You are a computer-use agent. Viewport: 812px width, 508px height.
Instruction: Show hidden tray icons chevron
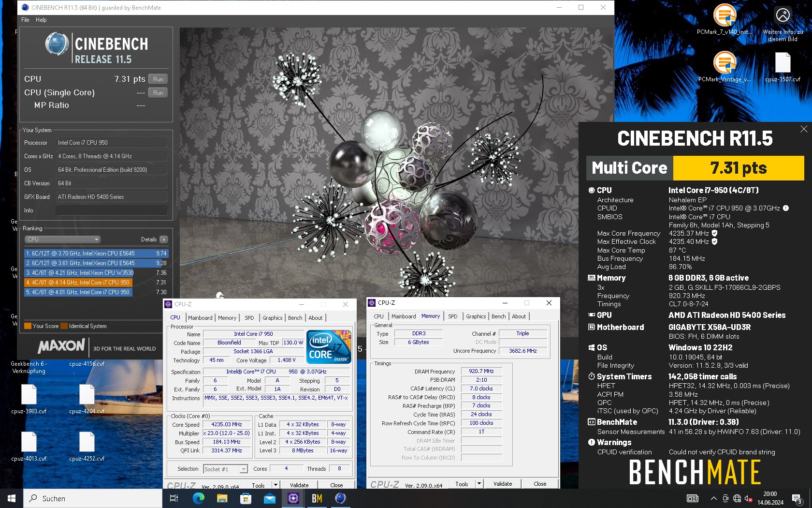coord(713,498)
